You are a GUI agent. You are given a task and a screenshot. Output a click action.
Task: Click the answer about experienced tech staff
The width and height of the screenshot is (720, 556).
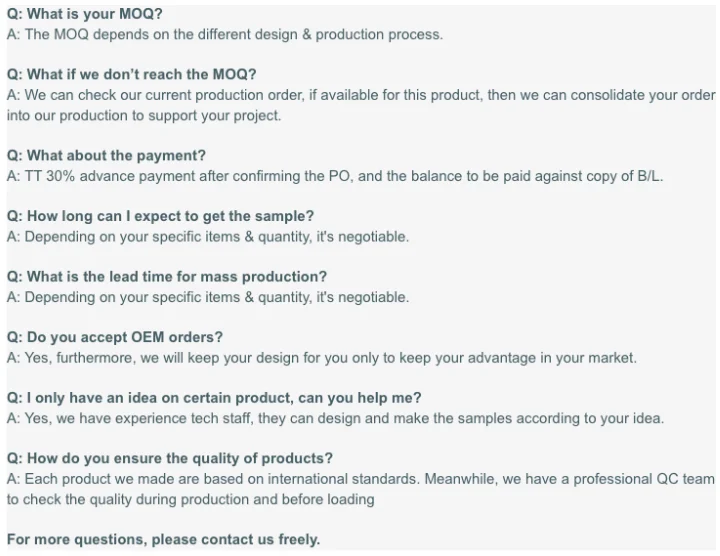click(335, 418)
